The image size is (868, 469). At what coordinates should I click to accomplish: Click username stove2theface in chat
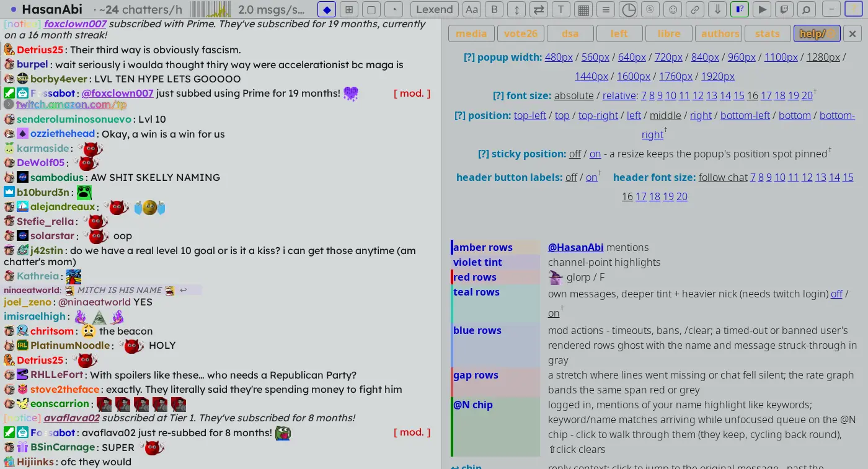tap(64, 389)
